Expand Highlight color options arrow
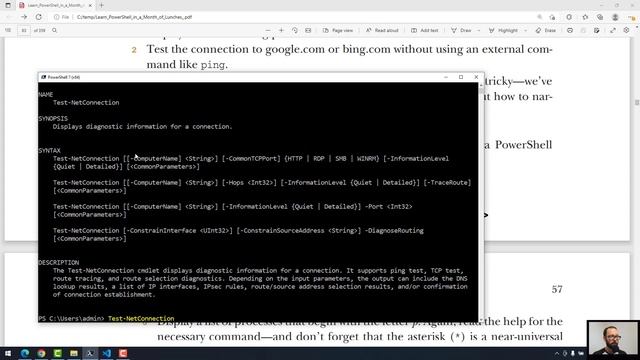 [x=525, y=30]
